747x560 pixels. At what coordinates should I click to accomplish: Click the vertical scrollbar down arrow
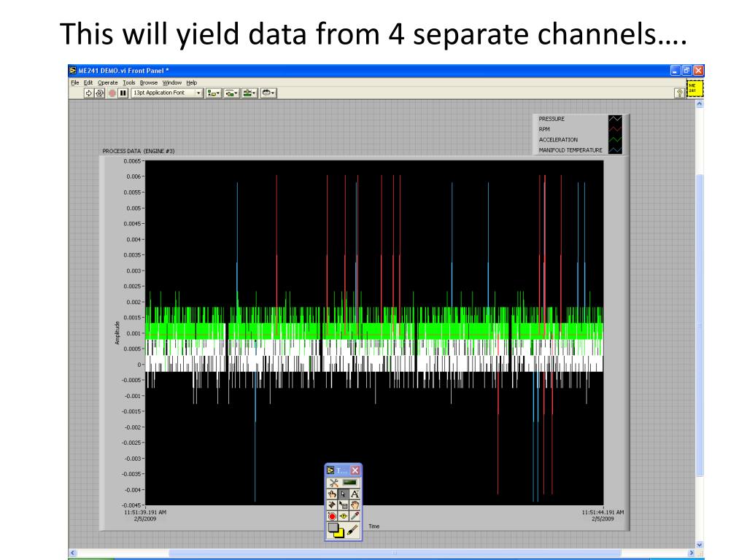point(700,545)
